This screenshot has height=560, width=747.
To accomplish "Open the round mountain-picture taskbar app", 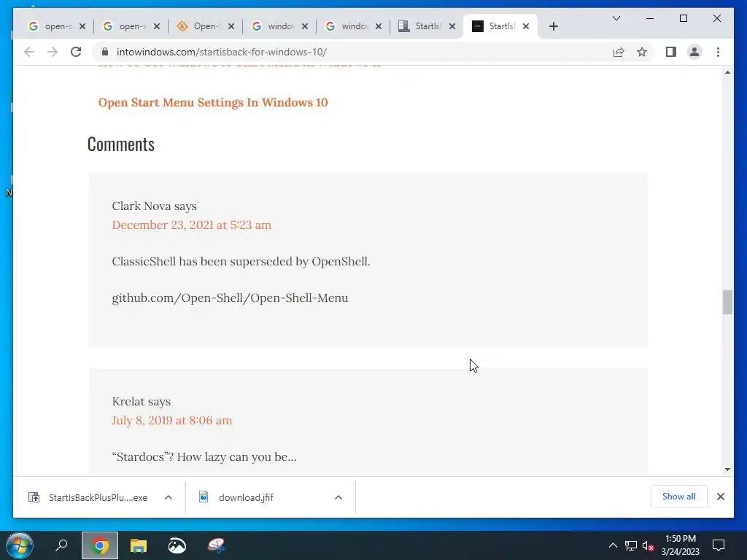I will pos(177,545).
